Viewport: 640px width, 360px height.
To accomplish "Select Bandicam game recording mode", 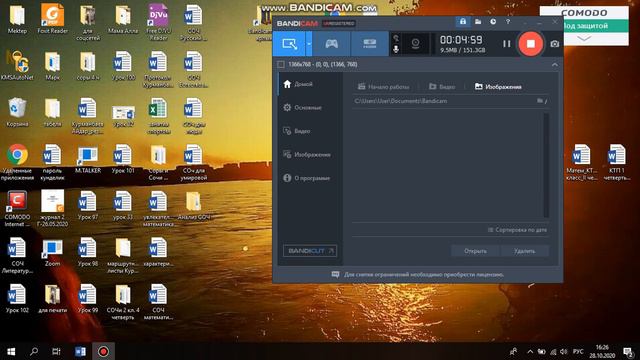I will [x=331, y=44].
